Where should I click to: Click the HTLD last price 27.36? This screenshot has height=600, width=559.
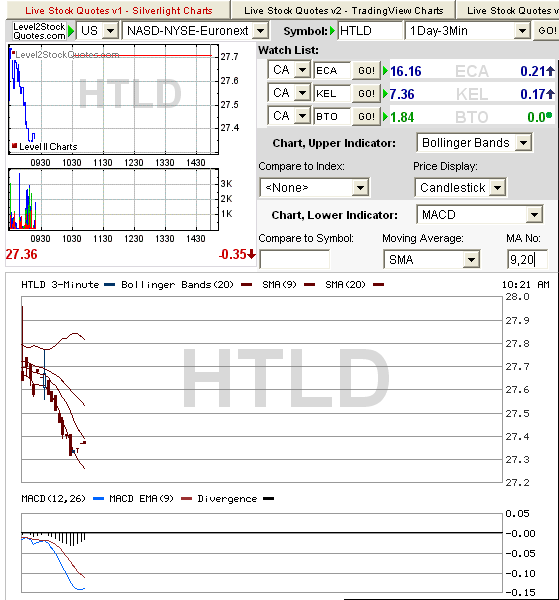pos(21,254)
